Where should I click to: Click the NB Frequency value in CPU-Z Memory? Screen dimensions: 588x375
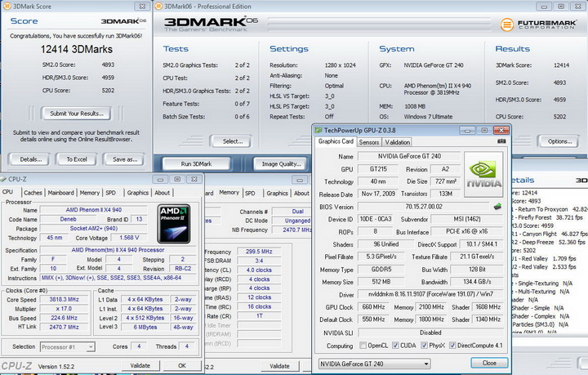[x=292, y=230]
